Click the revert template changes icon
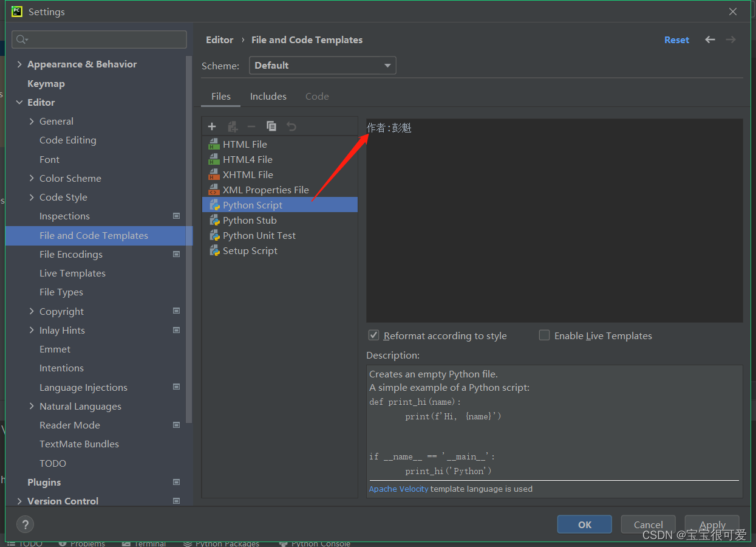 point(291,126)
